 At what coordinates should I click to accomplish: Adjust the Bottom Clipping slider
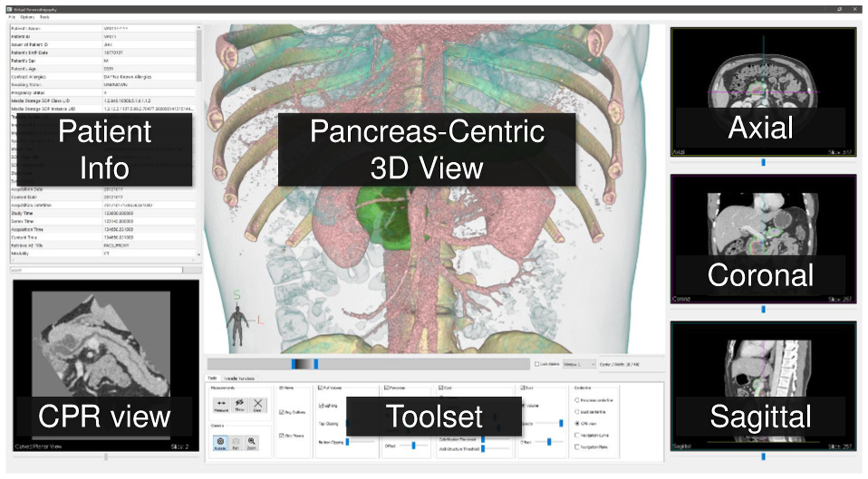point(347,441)
